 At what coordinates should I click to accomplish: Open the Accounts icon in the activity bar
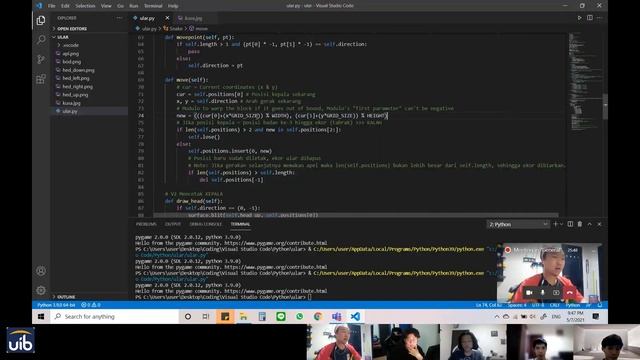click(x=41, y=271)
